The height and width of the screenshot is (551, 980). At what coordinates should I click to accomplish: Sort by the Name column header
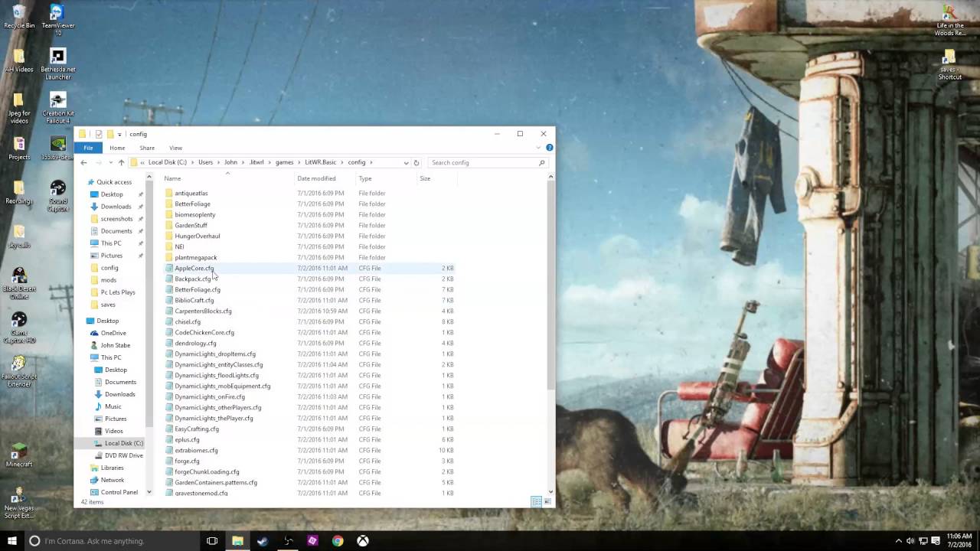click(227, 178)
